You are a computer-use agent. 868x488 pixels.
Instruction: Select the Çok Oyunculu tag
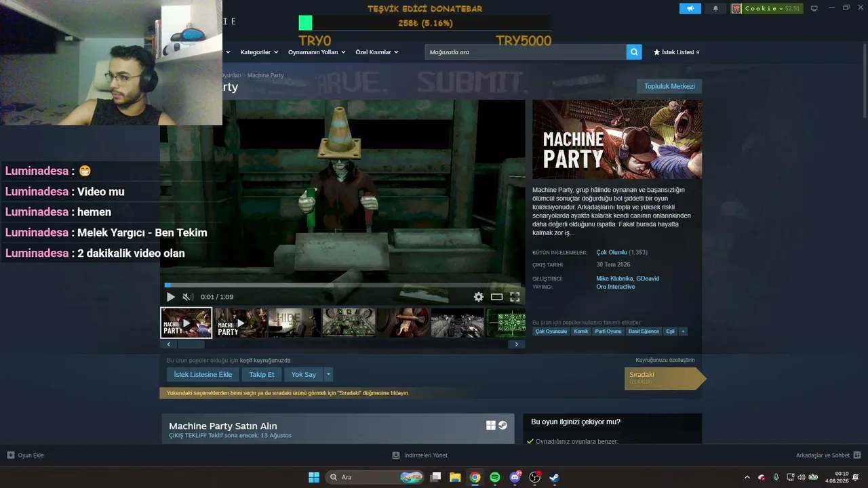[551, 331]
